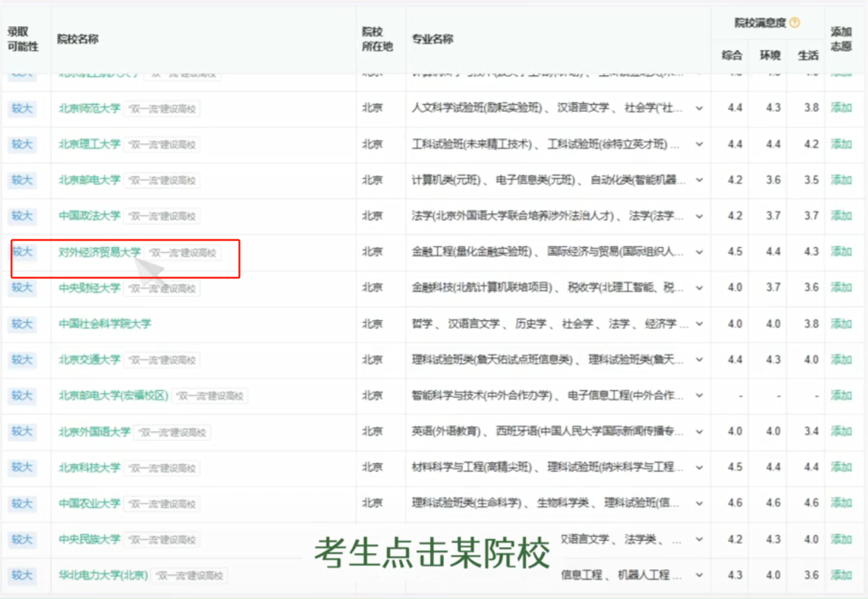The width and height of the screenshot is (868, 599).
Task: Click the 录取可能性 column header
Action: tap(23, 39)
